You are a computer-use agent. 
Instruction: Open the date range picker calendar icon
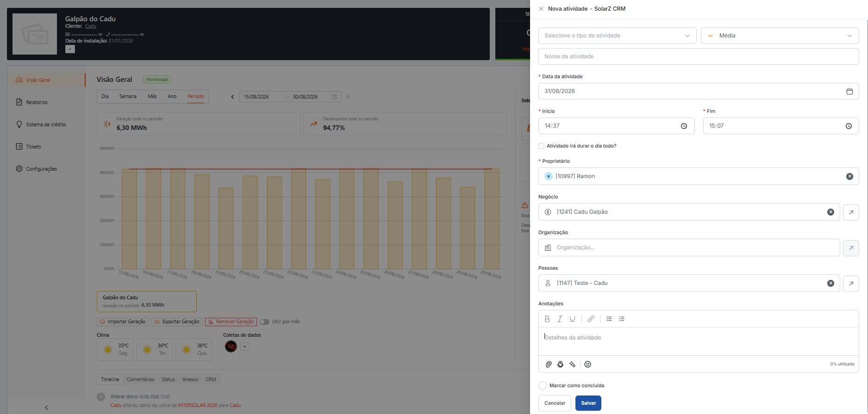[334, 97]
